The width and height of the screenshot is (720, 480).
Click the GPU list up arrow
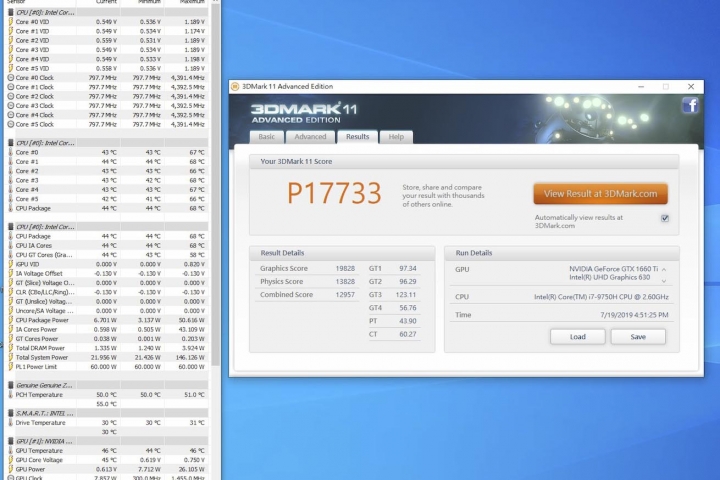(x=664, y=270)
